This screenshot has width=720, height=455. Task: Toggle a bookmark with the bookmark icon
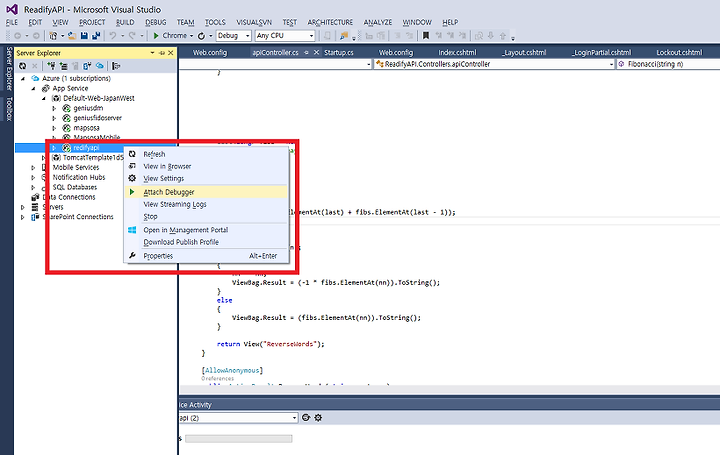tap(426, 35)
